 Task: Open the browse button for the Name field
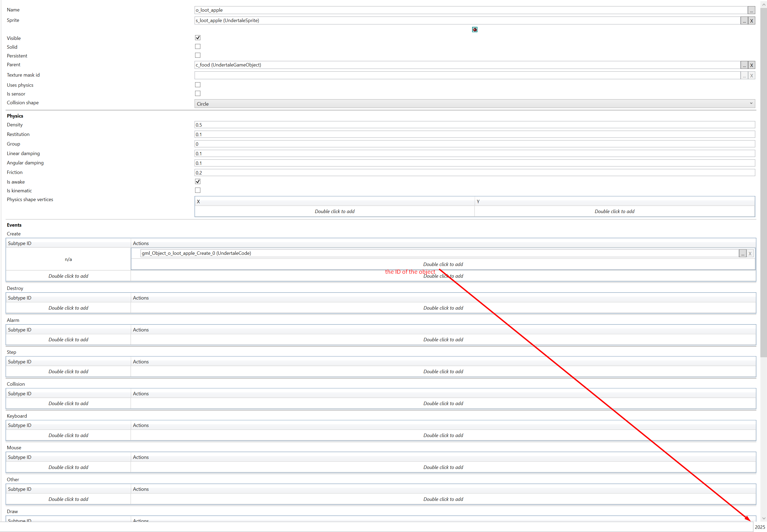pos(751,10)
